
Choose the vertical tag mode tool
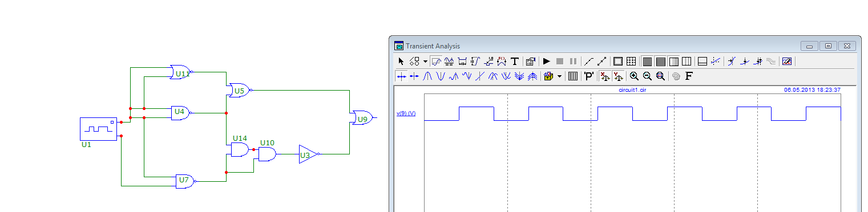475,61
